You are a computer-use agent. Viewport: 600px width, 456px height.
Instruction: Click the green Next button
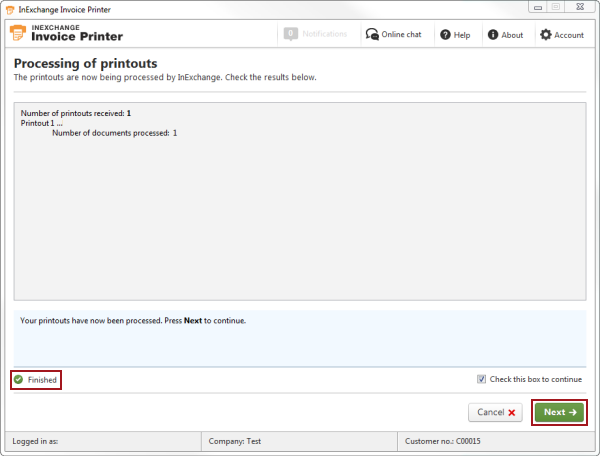click(559, 412)
